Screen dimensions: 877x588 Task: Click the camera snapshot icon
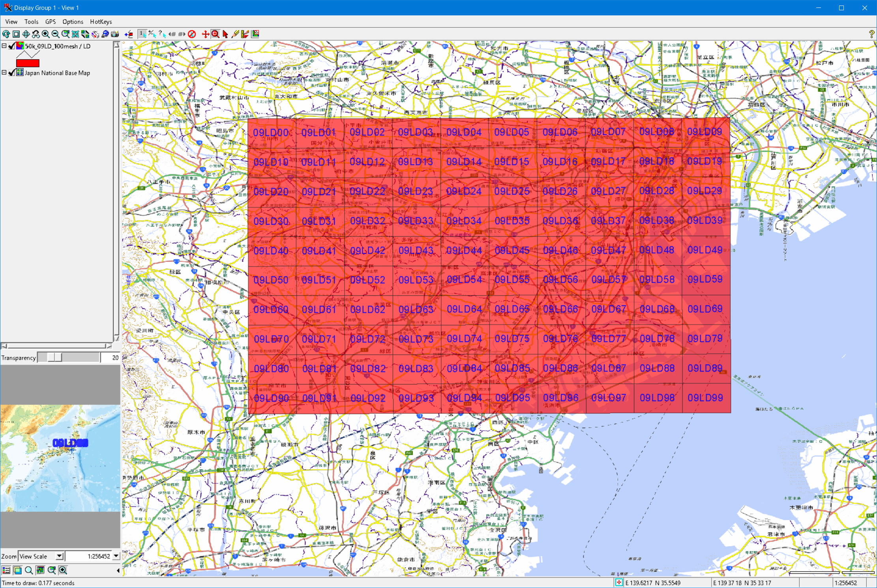point(115,34)
